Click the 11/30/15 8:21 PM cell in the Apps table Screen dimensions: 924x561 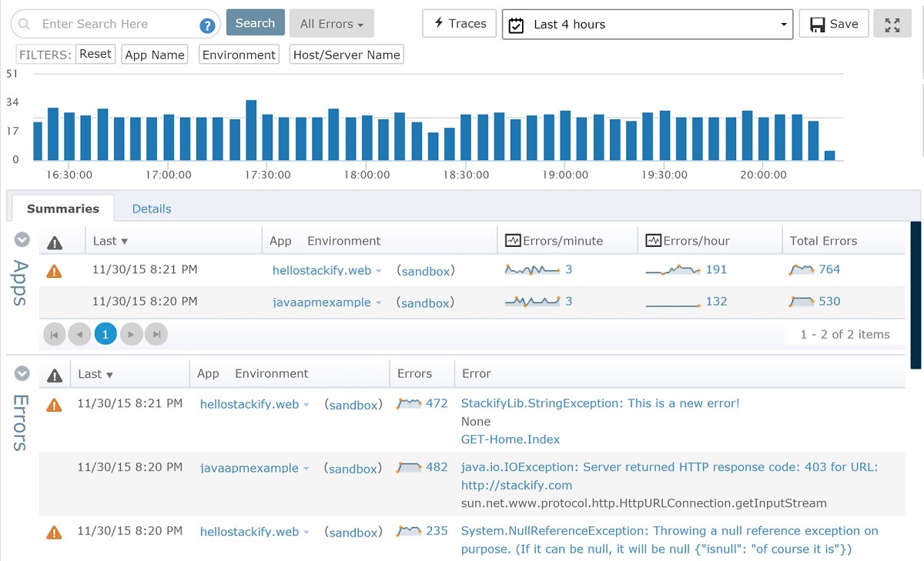[x=145, y=269]
